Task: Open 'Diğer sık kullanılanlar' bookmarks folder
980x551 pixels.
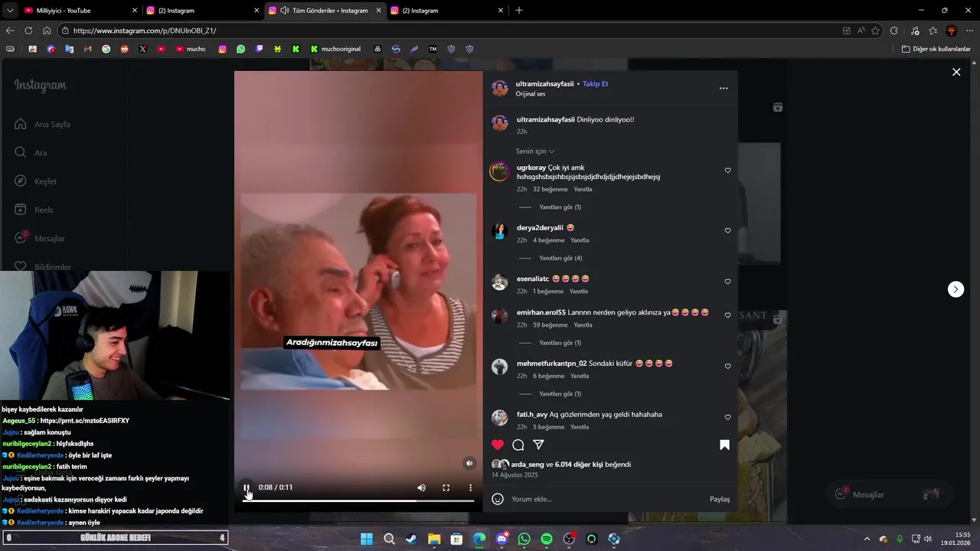Action: pos(936,49)
